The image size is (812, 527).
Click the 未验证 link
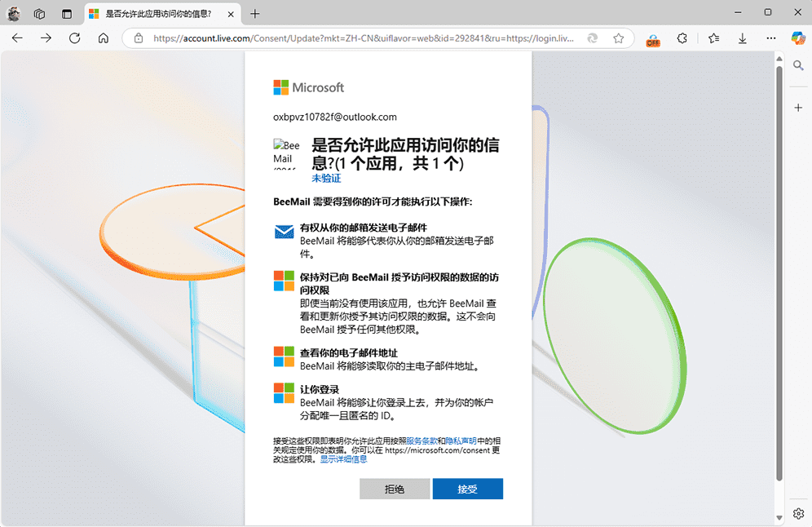click(x=326, y=179)
